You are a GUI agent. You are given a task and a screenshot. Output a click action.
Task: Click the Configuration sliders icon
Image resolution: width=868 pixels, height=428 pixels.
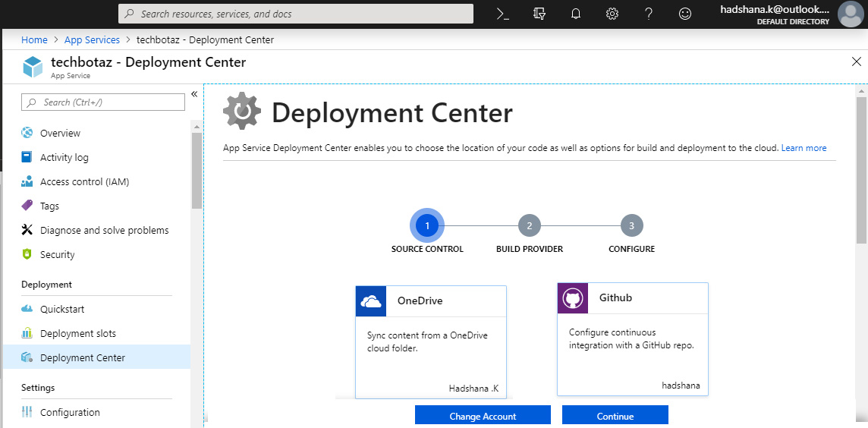pos(27,412)
